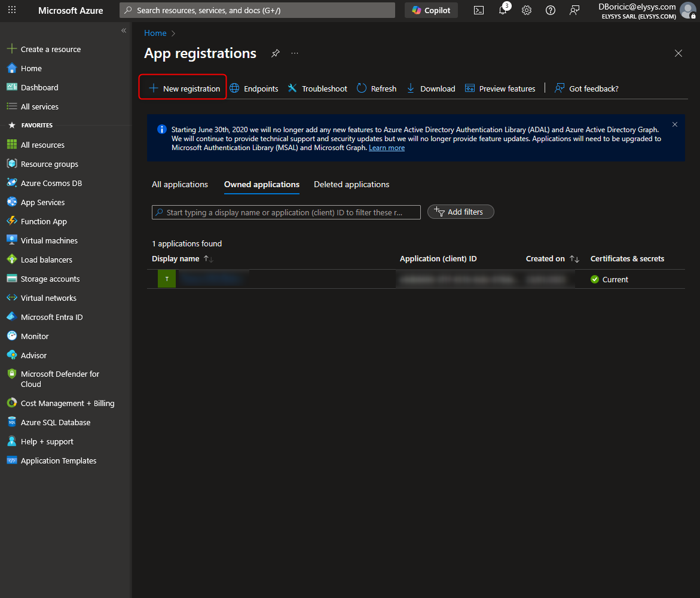Click the Add filters button
Viewport: 700px width, 598px height.
(x=460, y=212)
